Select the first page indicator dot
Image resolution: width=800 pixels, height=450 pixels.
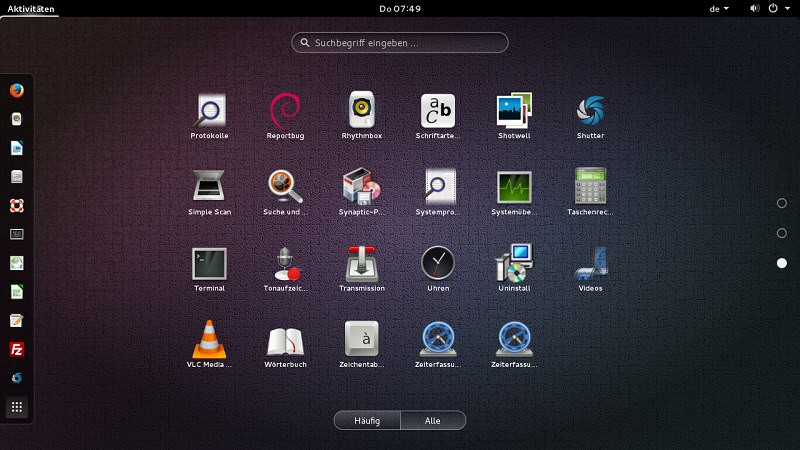[x=782, y=203]
